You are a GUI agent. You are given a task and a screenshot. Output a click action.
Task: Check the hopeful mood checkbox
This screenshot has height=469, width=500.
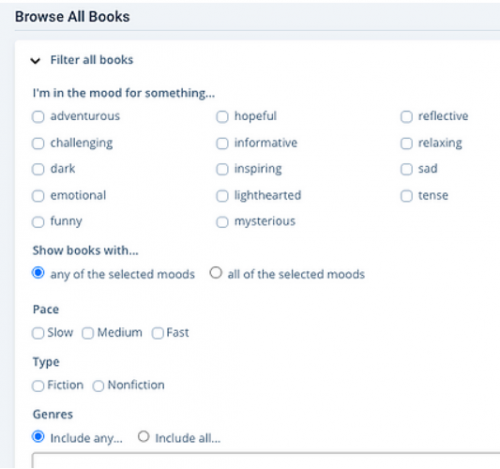pos(222,117)
